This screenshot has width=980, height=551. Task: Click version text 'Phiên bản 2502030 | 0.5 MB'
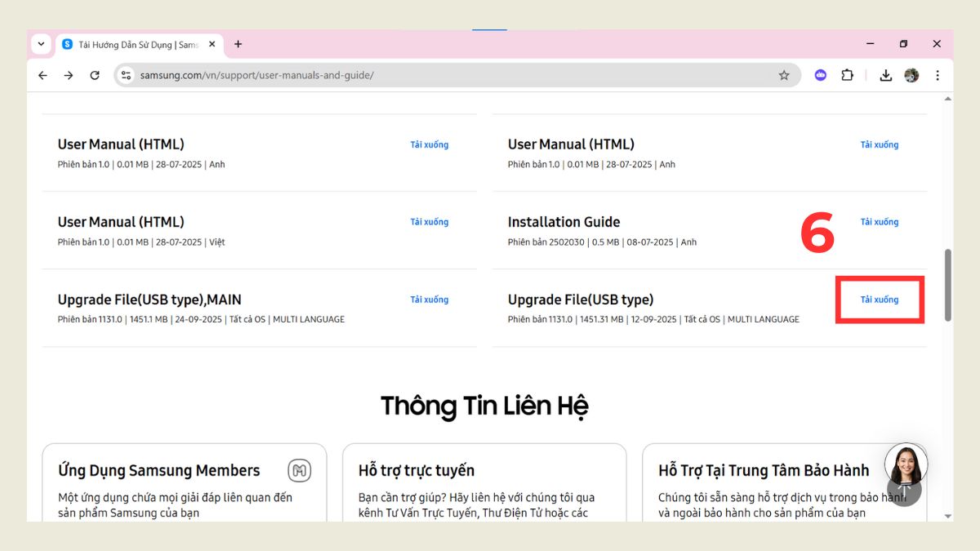pyautogui.click(x=563, y=242)
